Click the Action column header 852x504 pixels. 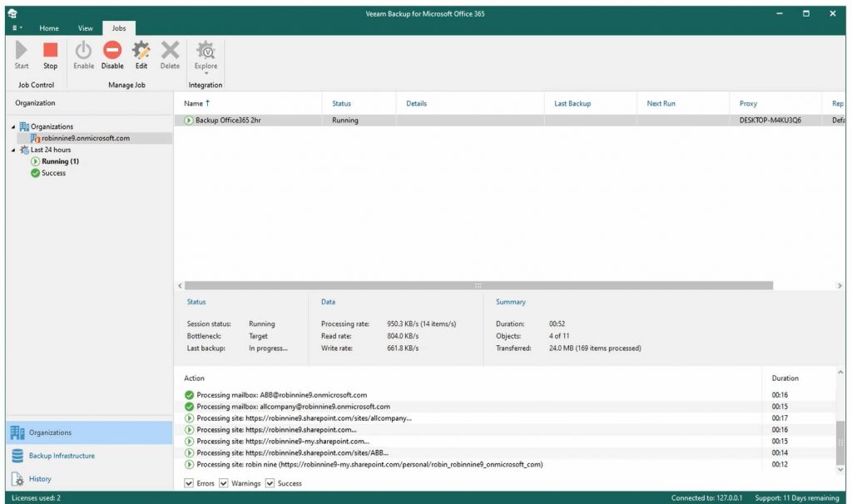tap(194, 378)
